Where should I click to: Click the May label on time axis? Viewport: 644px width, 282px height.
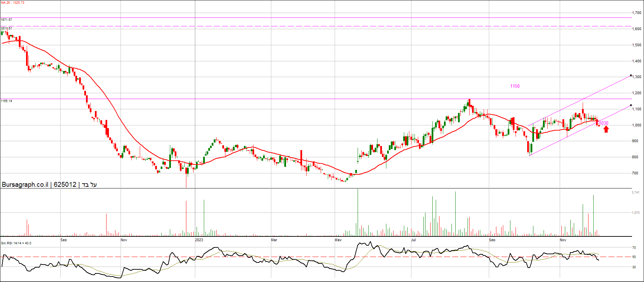(338, 240)
